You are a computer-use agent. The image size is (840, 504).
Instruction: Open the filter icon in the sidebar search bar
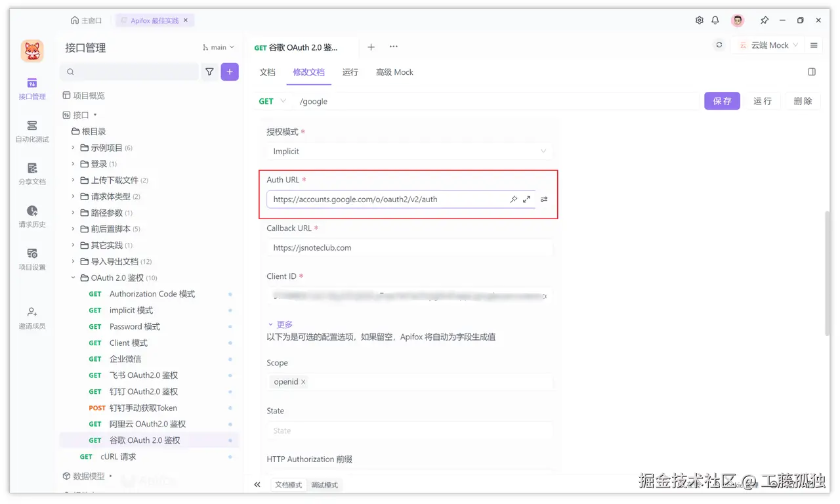[x=209, y=71]
